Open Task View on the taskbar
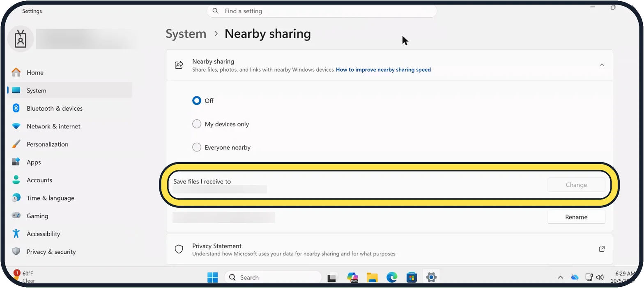Viewport: 644px width, 288px height. tap(332, 277)
